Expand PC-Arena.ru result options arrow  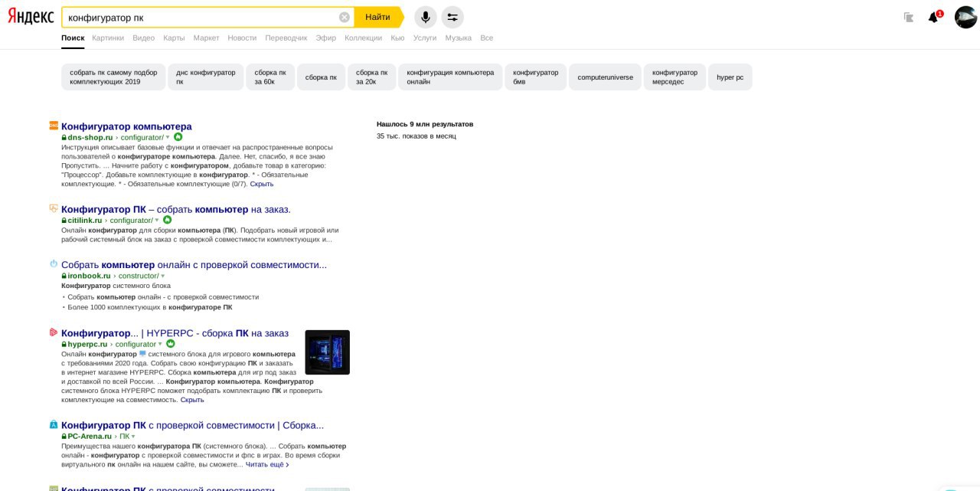pyautogui.click(x=133, y=437)
